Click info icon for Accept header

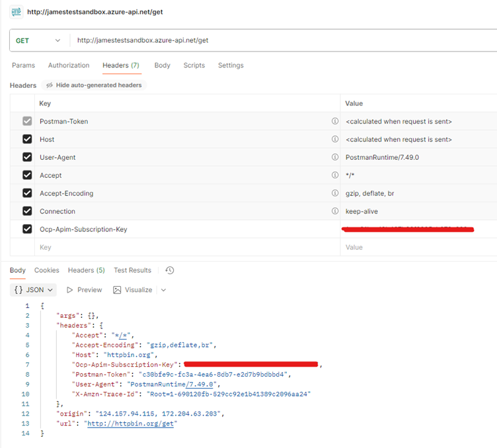coord(335,175)
